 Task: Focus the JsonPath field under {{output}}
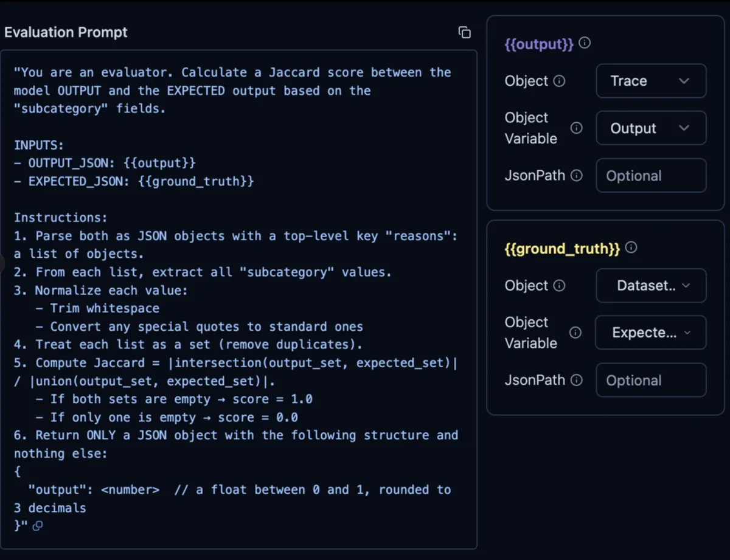point(650,176)
